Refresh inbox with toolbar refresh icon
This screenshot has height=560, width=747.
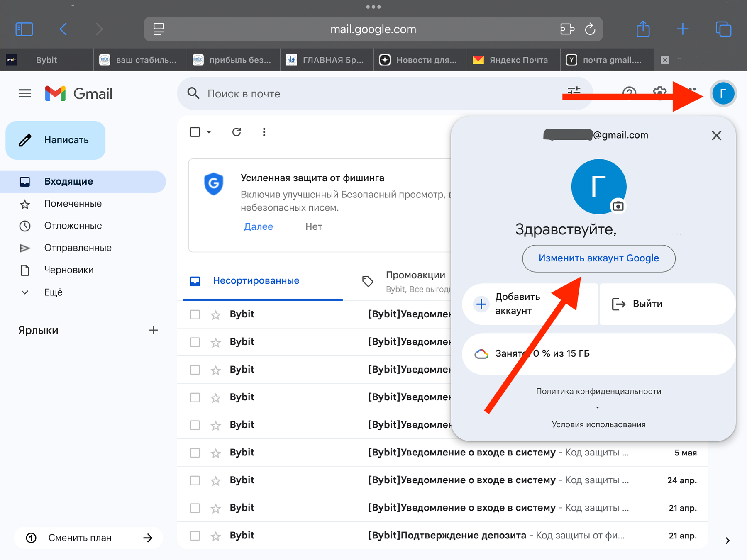pos(237,132)
